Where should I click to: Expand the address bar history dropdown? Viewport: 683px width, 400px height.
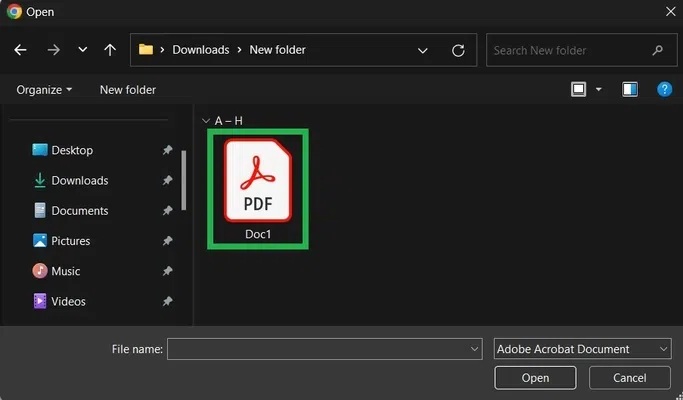(423, 51)
